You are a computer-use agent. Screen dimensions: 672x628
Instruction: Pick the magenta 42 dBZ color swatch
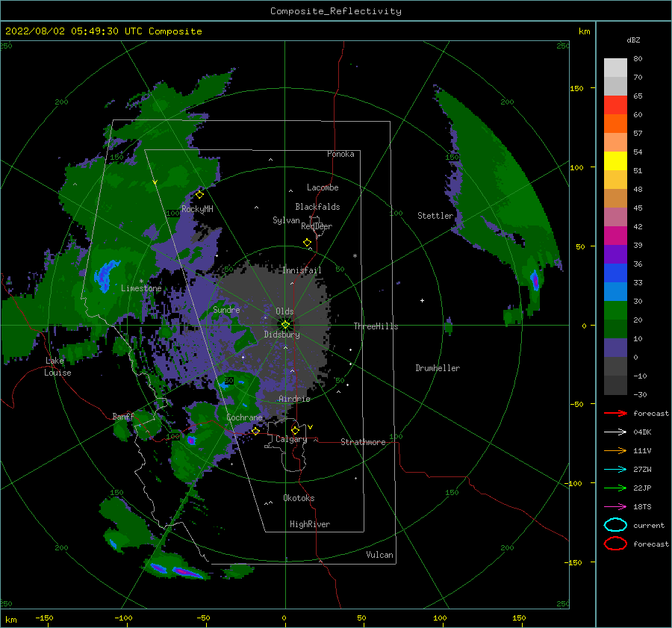coord(615,235)
